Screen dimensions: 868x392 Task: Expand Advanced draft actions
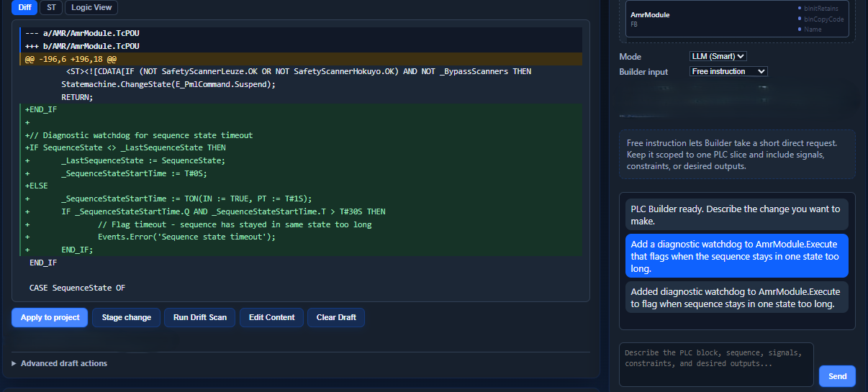pos(60,363)
